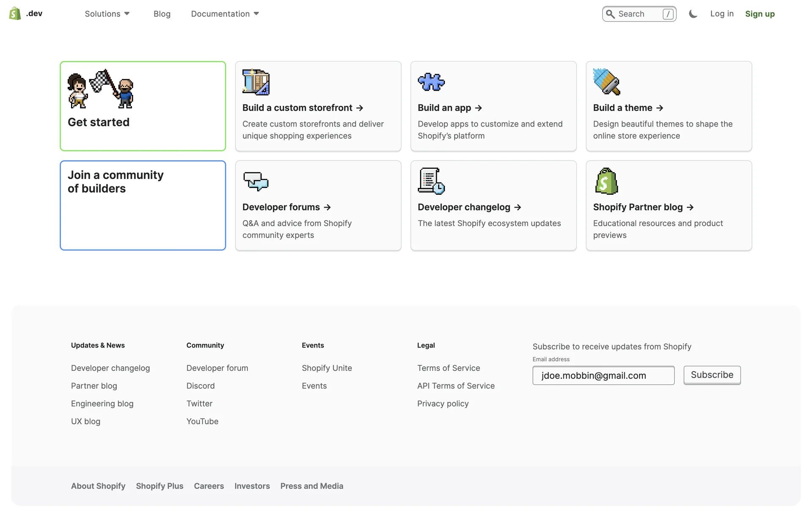Toggle dark mode moon icon
Image resolution: width=812 pixels, height=508 pixels.
693,14
